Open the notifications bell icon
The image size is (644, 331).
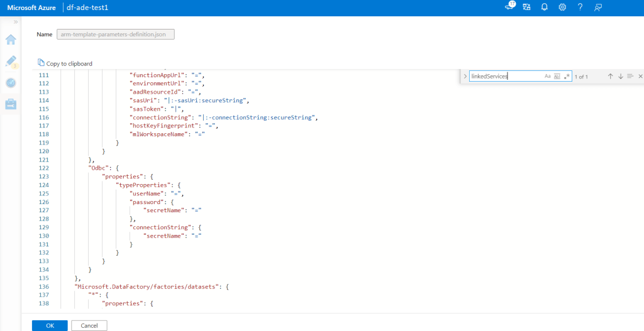[x=544, y=8]
